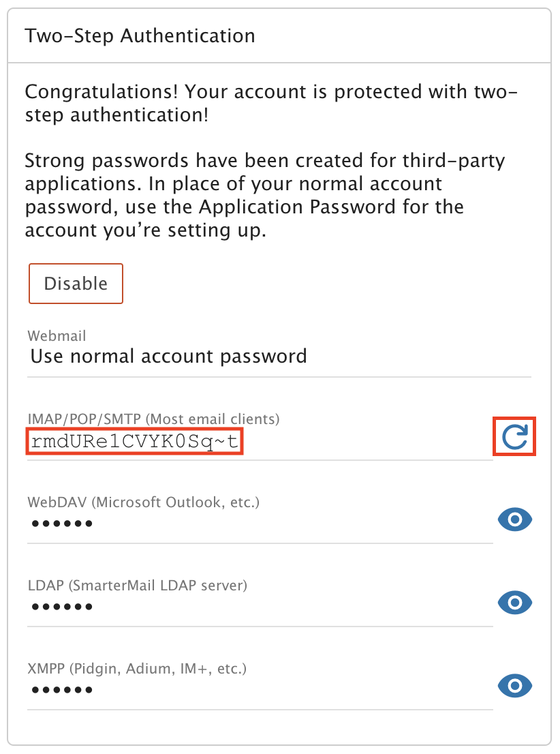Click the 'account you're setting up.' text line
This screenshot has width=560, height=754.
click(x=146, y=230)
